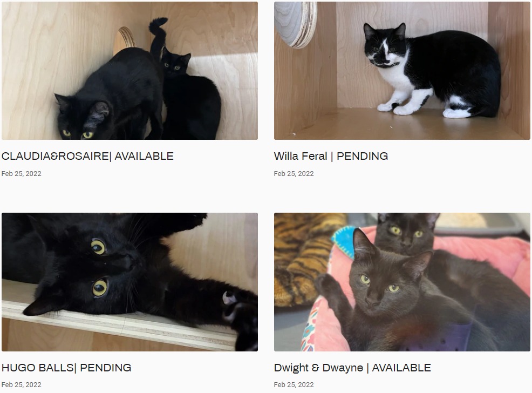The width and height of the screenshot is (532, 393).
Task: Click the word AVAILABLE in the CLAUDIA&ROSAIRE title
Action: click(144, 156)
